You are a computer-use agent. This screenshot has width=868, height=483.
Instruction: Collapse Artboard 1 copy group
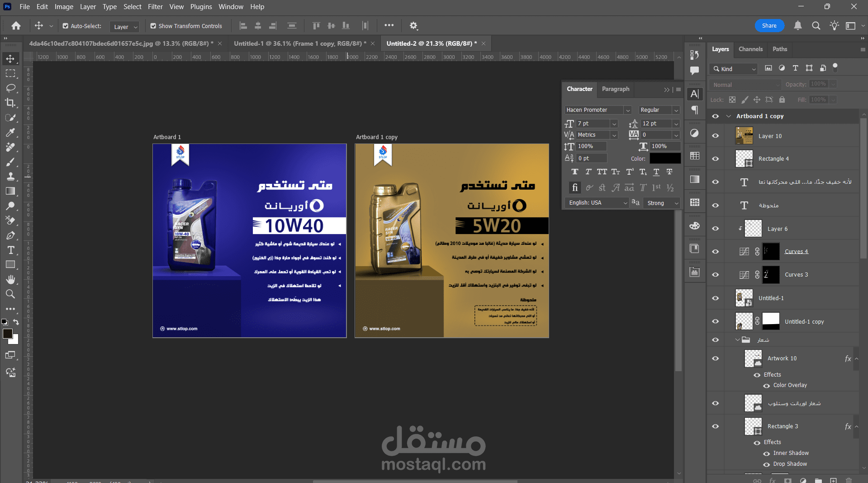coord(728,116)
